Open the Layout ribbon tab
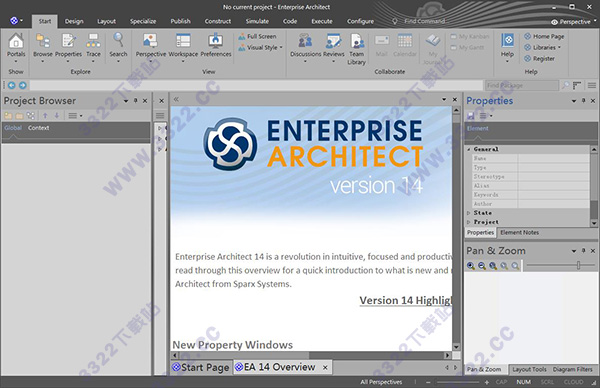This screenshot has height=388, width=600. (106, 21)
